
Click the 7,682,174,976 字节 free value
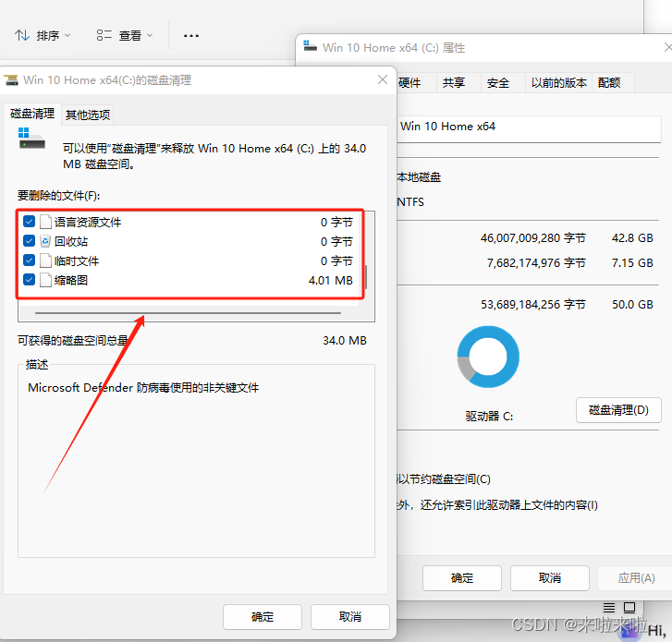coord(536,263)
